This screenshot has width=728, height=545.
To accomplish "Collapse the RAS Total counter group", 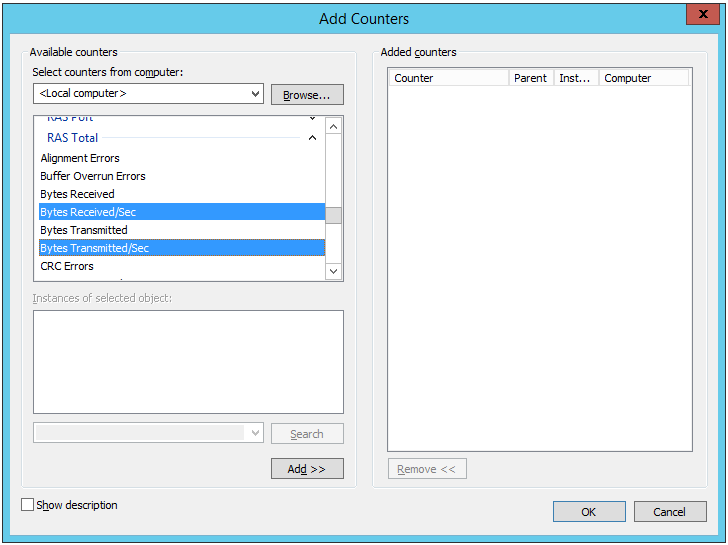I will [x=312, y=138].
